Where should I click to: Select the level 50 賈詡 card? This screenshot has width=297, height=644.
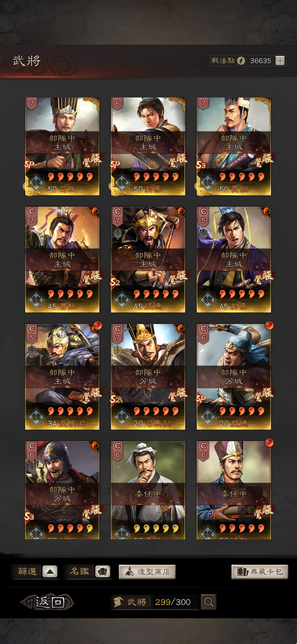234,146
